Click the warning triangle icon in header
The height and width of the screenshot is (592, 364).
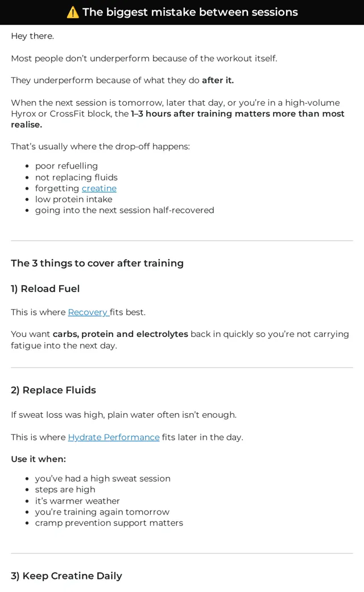tap(73, 12)
